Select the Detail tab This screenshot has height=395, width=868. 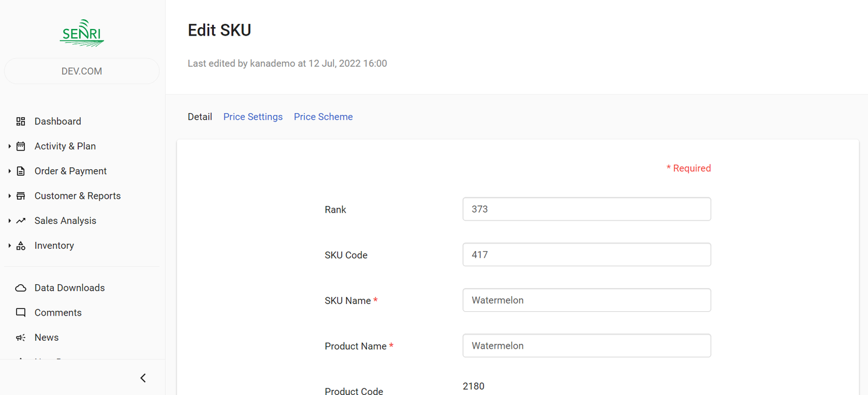(200, 117)
